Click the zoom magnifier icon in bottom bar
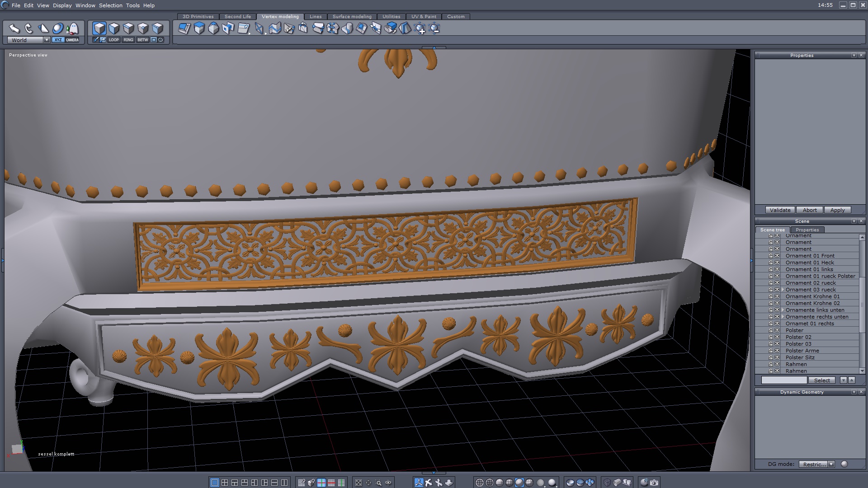Image resolution: width=868 pixels, height=488 pixels. (x=378, y=483)
